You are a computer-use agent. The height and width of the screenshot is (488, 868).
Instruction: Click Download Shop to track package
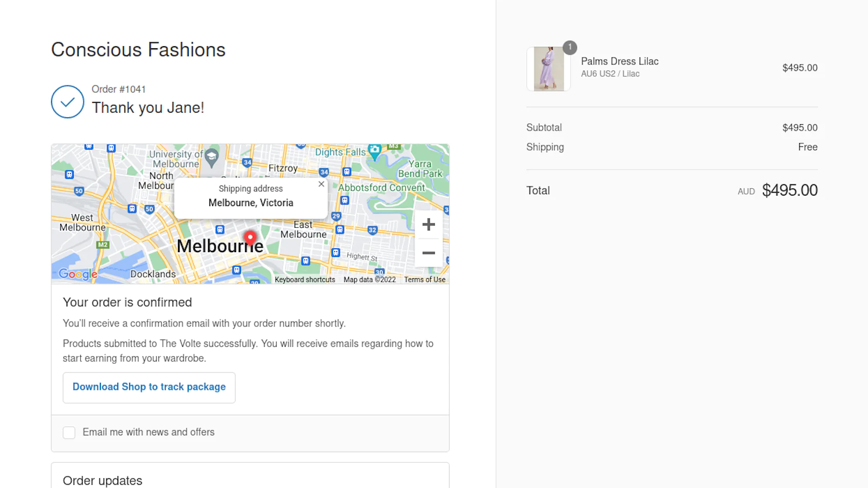coord(149,387)
